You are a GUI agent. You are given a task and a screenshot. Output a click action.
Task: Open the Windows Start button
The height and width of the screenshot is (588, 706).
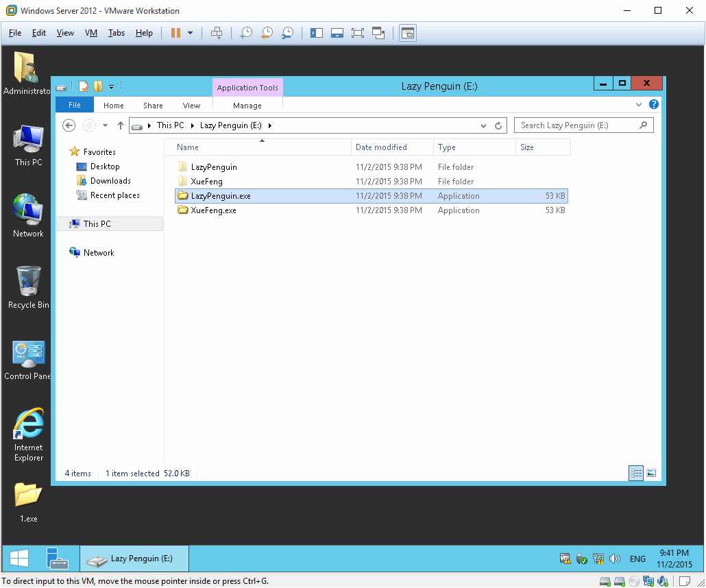(x=19, y=559)
